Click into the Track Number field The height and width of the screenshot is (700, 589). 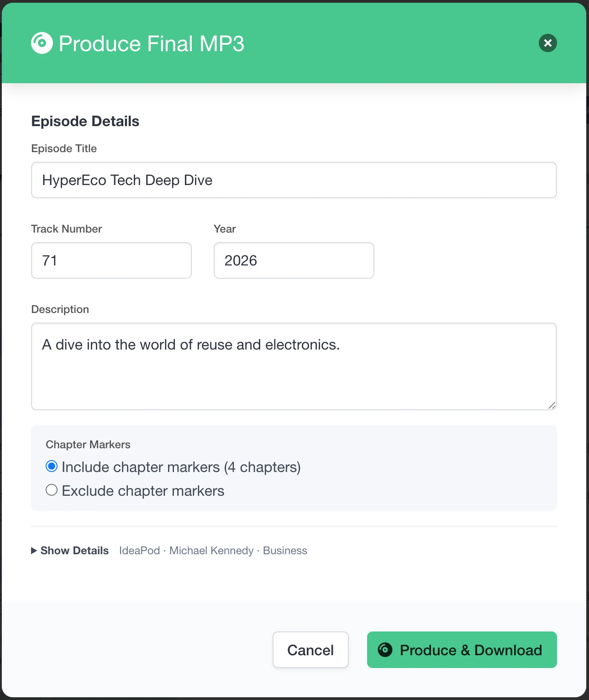pyautogui.click(x=111, y=260)
